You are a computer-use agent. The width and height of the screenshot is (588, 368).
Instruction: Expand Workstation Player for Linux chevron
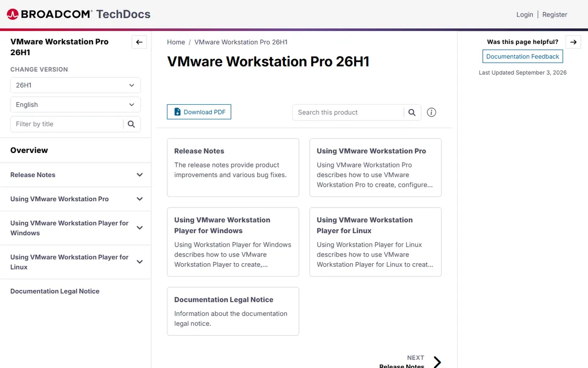point(140,262)
